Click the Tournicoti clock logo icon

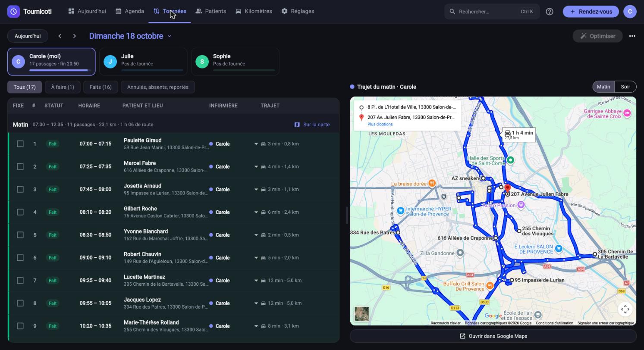pyautogui.click(x=13, y=12)
